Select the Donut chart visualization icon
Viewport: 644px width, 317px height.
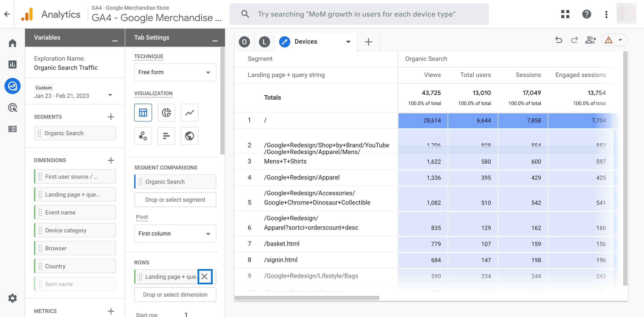click(x=166, y=113)
